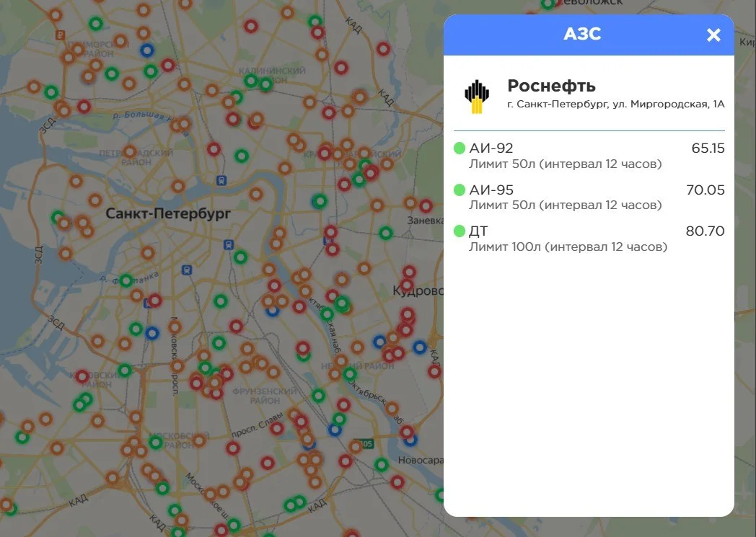The width and height of the screenshot is (756, 537).
Task: Click the red marker next to Заневка
Action: [426, 206]
